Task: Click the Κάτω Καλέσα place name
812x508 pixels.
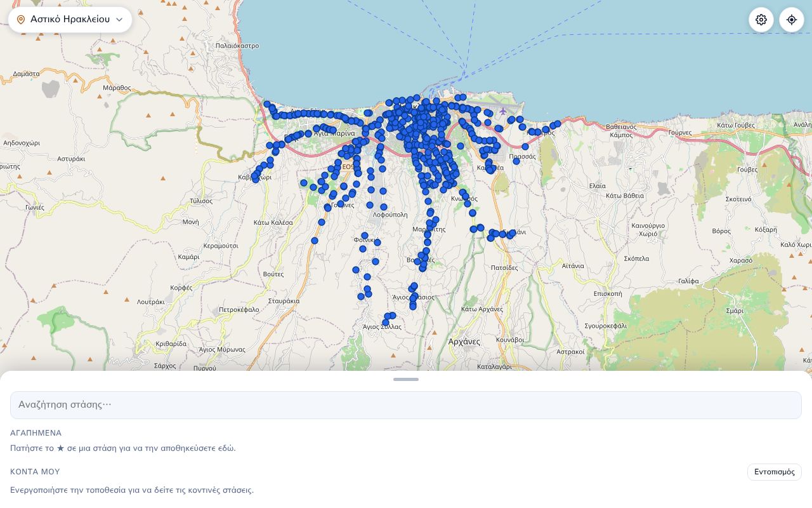Action: coord(273,223)
